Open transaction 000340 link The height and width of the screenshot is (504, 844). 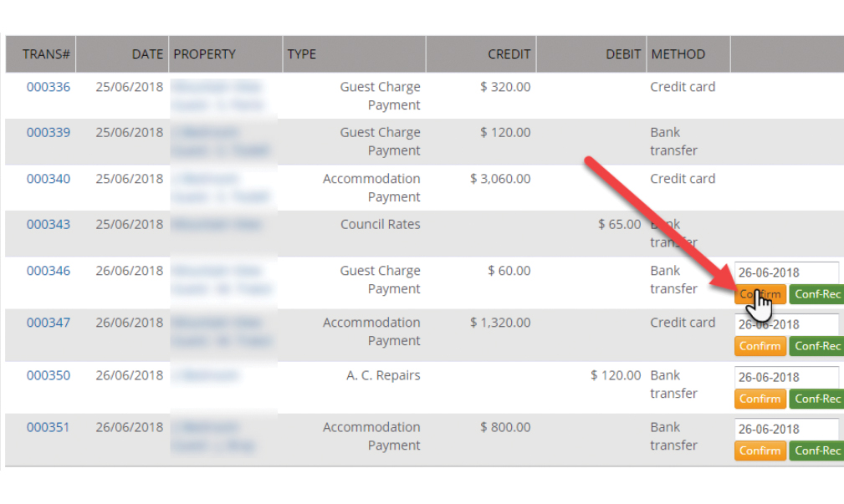(x=49, y=179)
